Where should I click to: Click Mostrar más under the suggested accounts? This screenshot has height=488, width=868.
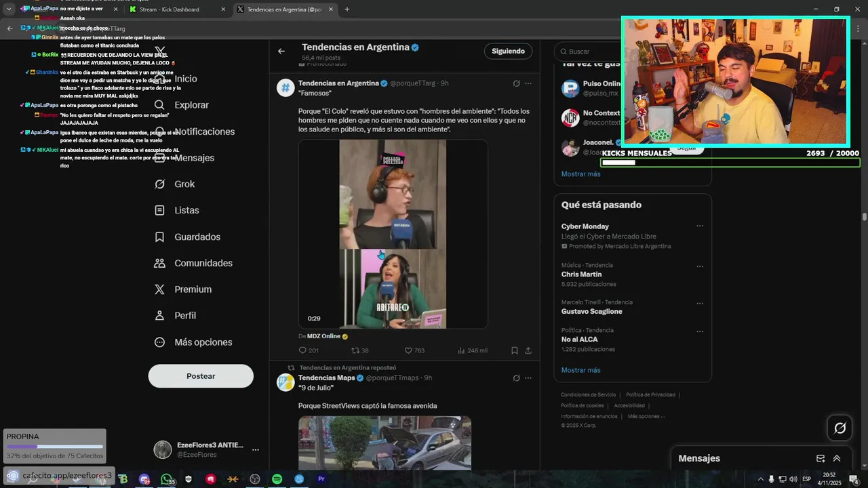coord(580,174)
